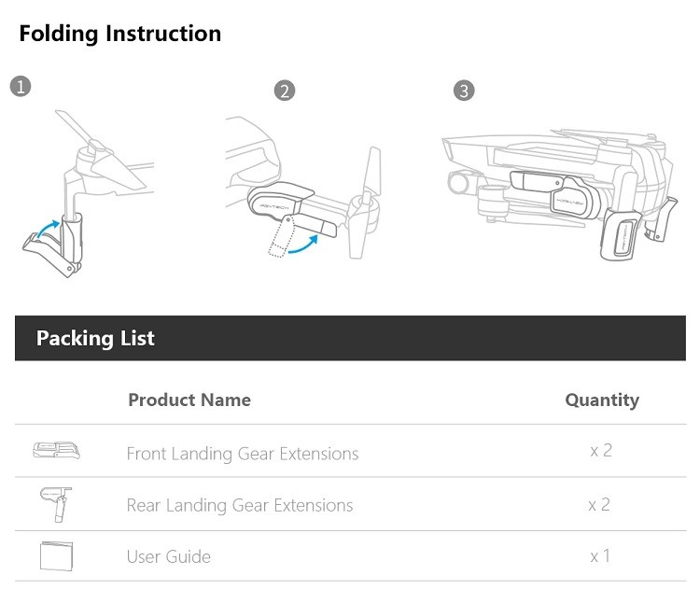Click the User Guide booklet icon
The width and height of the screenshot is (700, 603).
pos(56,555)
